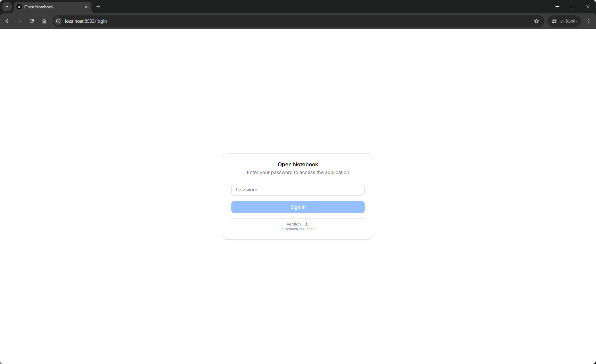The image size is (596, 364).
Task: Open the incognito profile badge
Action: [x=564, y=21]
